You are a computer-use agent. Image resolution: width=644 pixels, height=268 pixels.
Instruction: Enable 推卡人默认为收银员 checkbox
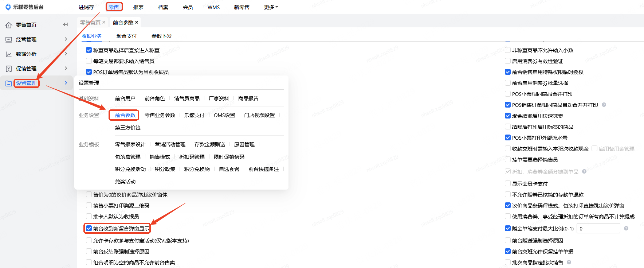pos(89,216)
